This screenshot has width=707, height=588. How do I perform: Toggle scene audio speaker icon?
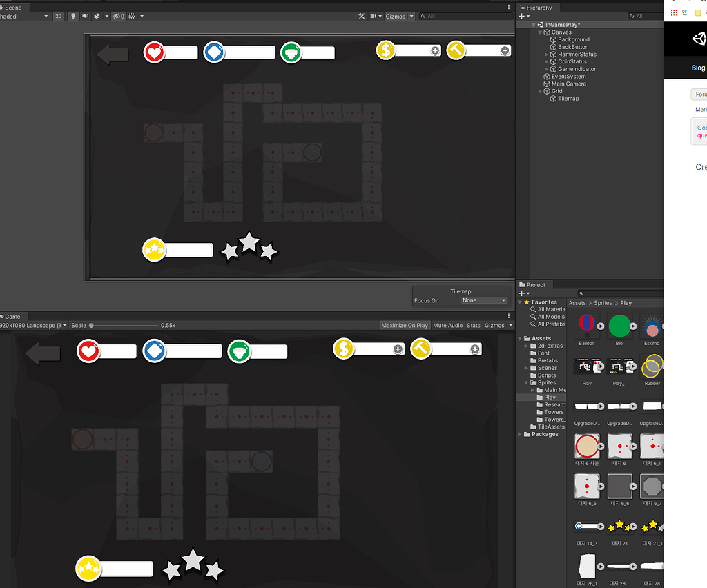point(85,17)
